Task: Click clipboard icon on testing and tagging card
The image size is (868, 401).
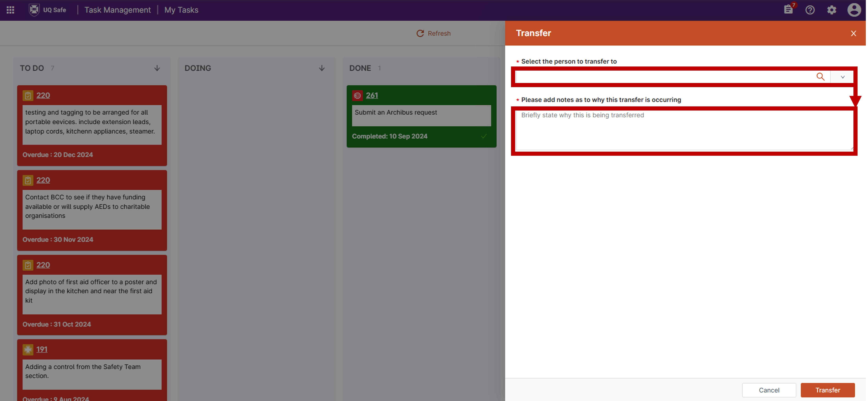Action: (x=28, y=96)
